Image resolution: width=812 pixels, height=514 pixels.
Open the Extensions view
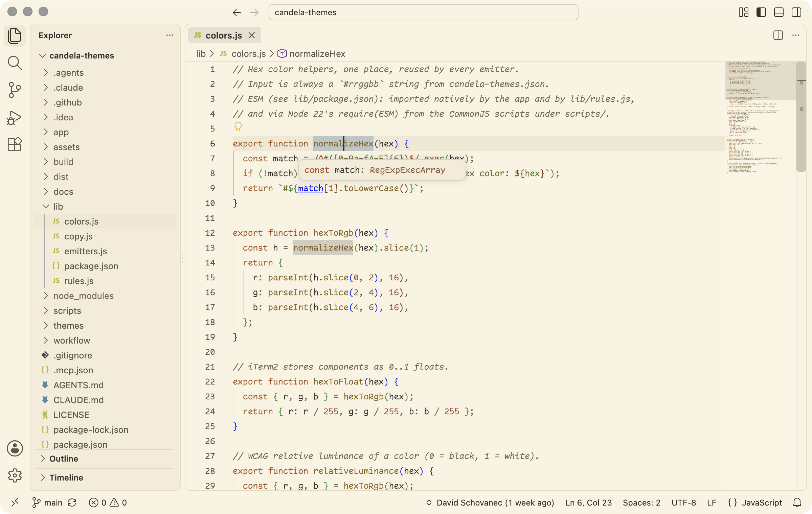coord(15,144)
